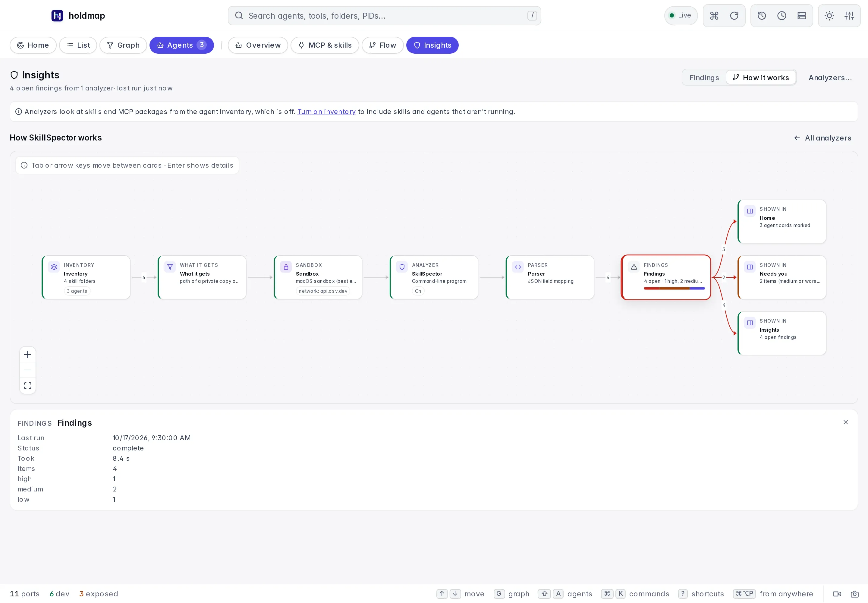Open the Shown in Home card
This screenshot has height=603, width=868.
[782, 221]
